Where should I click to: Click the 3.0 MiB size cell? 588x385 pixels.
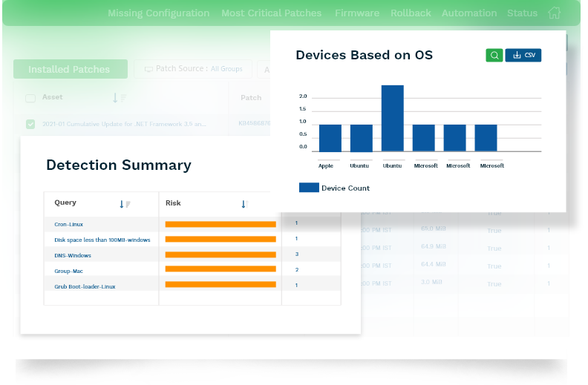[431, 282]
